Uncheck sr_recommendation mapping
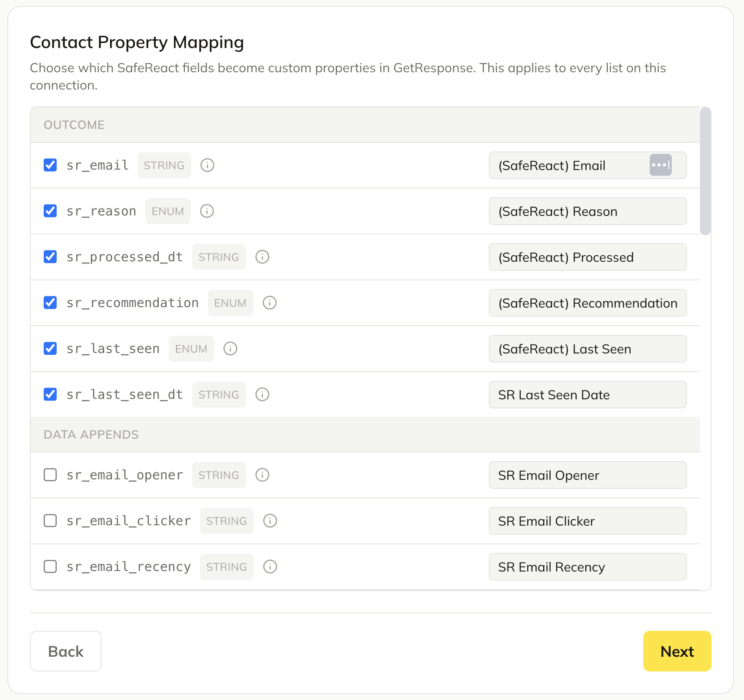This screenshot has width=744, height=700. pyautogui.click(x=50, y=303)
